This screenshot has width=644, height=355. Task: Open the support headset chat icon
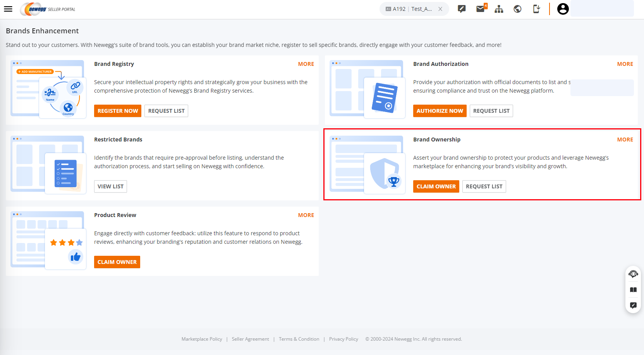tap(633, 274)
